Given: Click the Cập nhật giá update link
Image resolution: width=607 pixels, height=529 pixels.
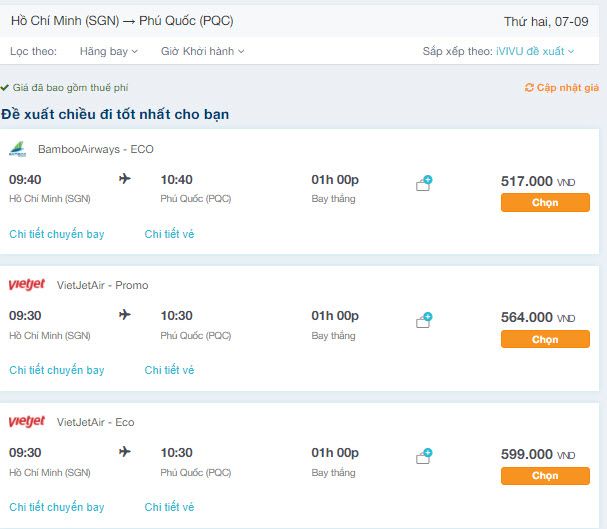Looking at the screenshot, I should click(x=567, y=88).
